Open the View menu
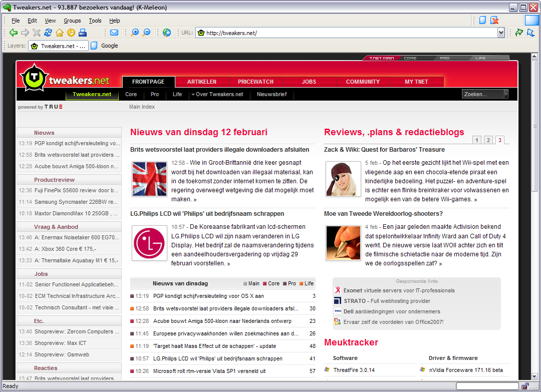Viewport: 541px width, 392px height. click(50, 21)
